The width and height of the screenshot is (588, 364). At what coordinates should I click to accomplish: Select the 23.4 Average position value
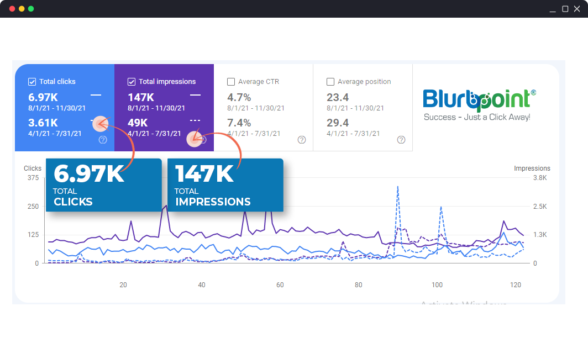tap(338, 98)
